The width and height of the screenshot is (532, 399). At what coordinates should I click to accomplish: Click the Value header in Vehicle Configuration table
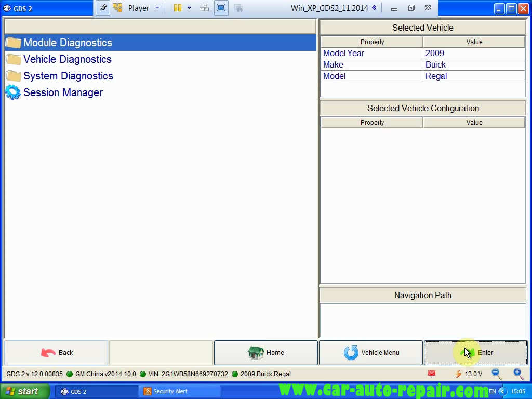(x=474, y=123)
